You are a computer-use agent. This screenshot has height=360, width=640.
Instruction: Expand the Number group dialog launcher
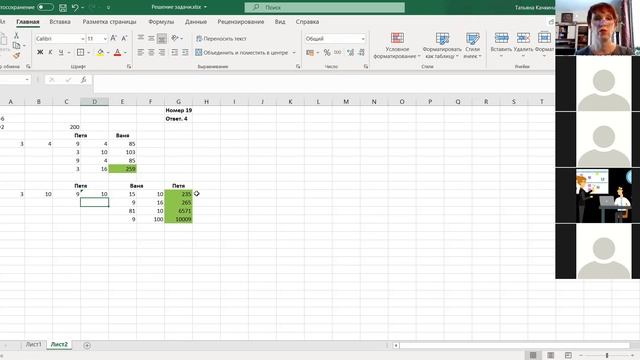[x=366, y=67]
